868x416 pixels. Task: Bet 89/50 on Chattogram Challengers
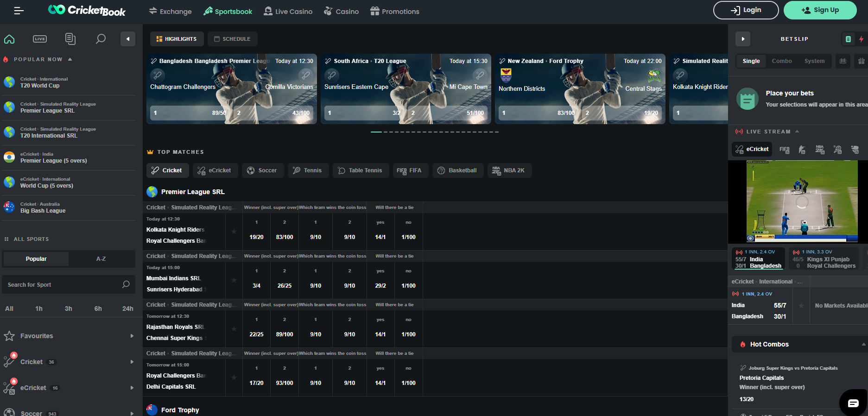click(x=190, y=113)
